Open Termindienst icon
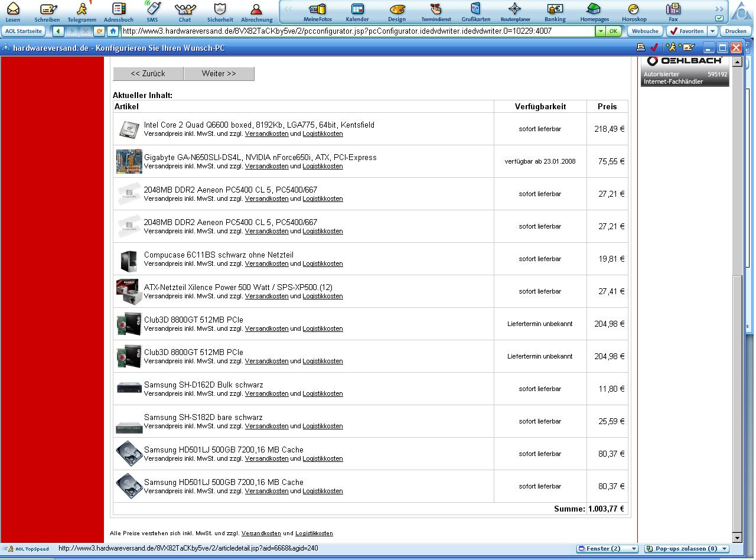 (x=436, y=9)
